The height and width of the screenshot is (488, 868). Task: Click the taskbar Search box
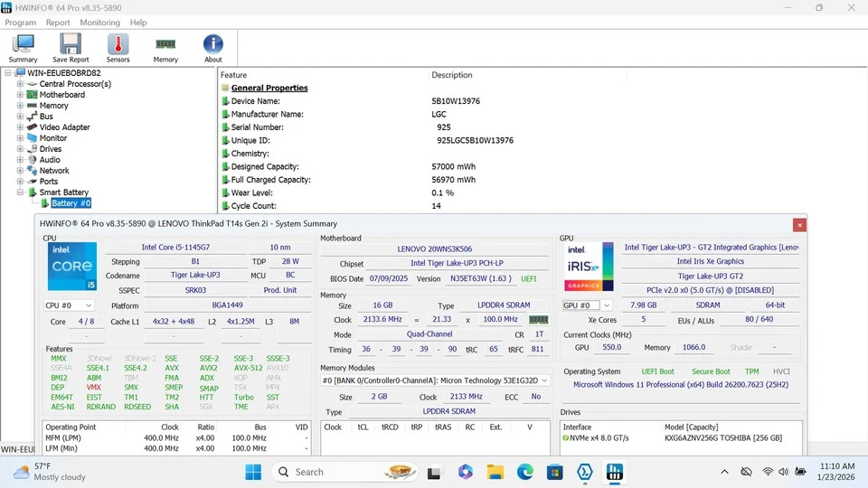point(344,472)
